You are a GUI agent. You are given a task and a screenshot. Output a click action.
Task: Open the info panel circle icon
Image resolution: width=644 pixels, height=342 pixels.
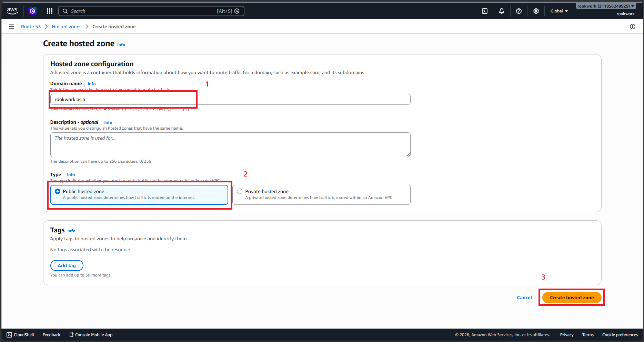pyautogui.click(x=633, y=27)
